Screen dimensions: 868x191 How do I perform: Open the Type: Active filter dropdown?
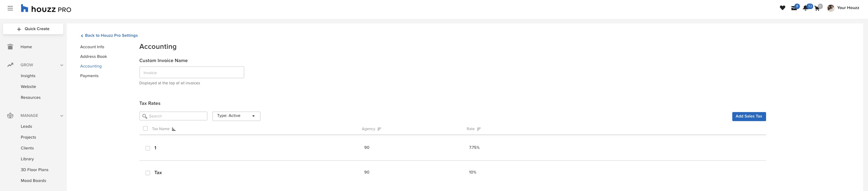click(x=236, y=116)
